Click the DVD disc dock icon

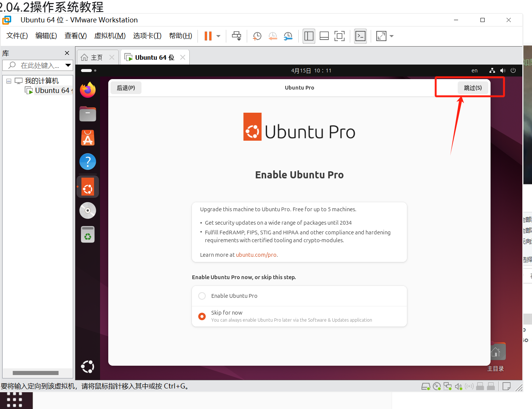88,210
